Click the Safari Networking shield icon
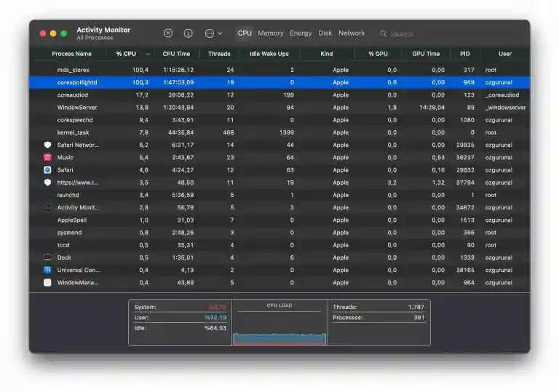 point(47,145)
